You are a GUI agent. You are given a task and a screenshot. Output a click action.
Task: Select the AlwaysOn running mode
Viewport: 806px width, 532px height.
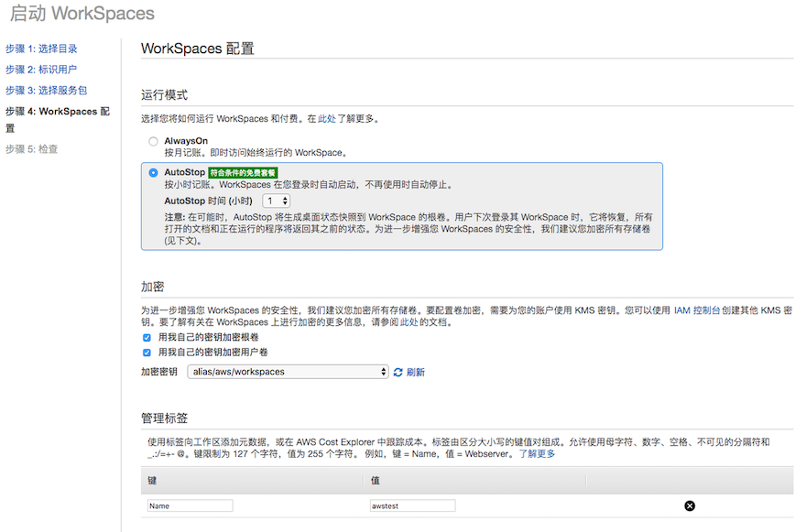coord(153,141)
